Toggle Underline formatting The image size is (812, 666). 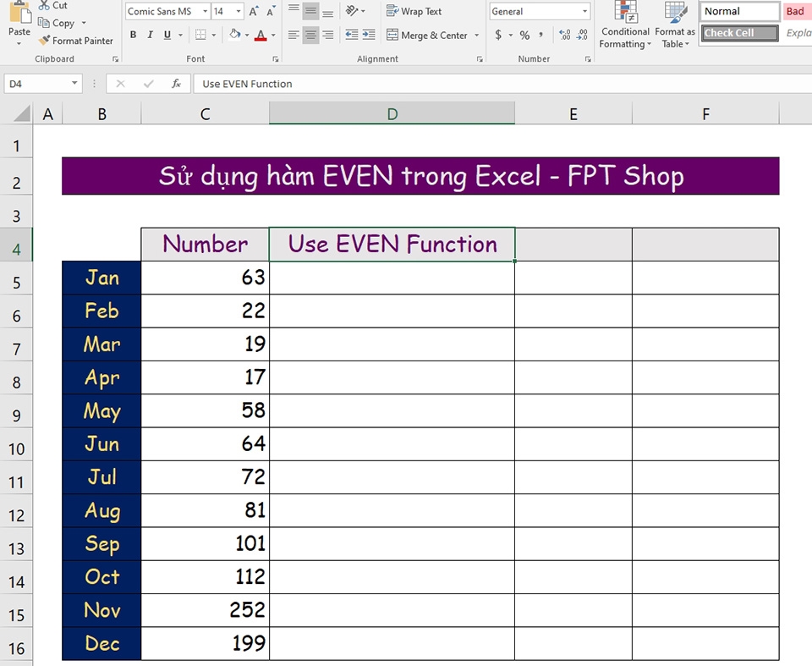pos(167,35)
